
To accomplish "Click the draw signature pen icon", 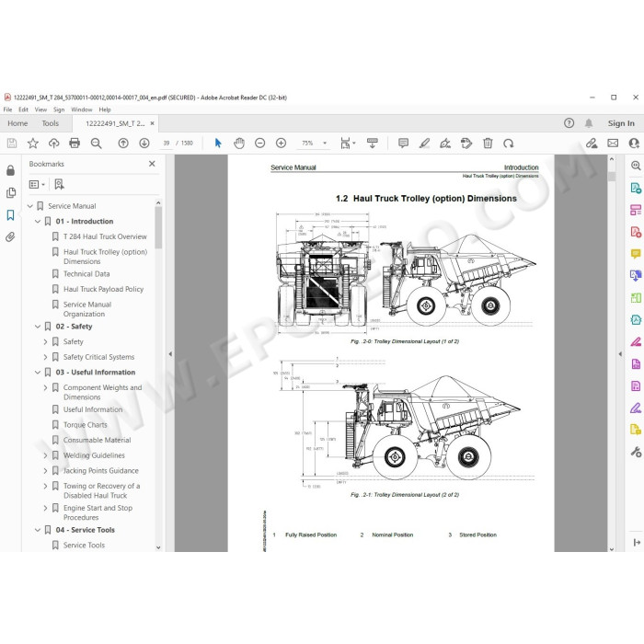I will (x=445, y=143).
